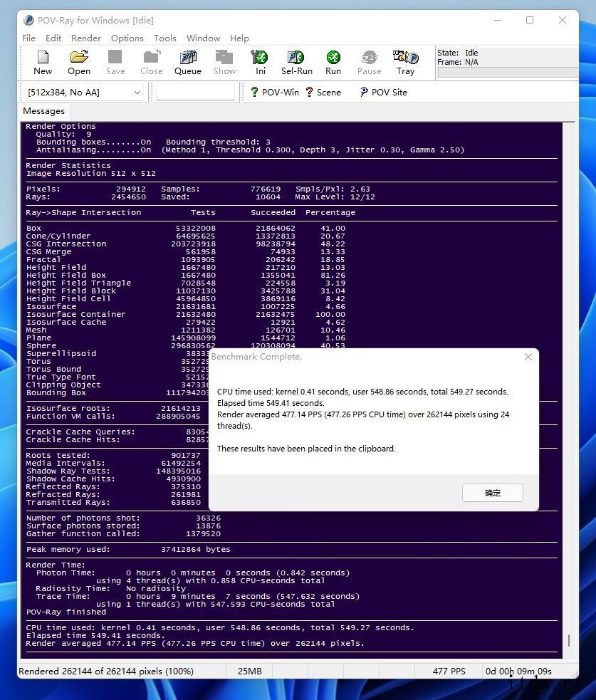Click the Pause render icon

tap(370, 63)
